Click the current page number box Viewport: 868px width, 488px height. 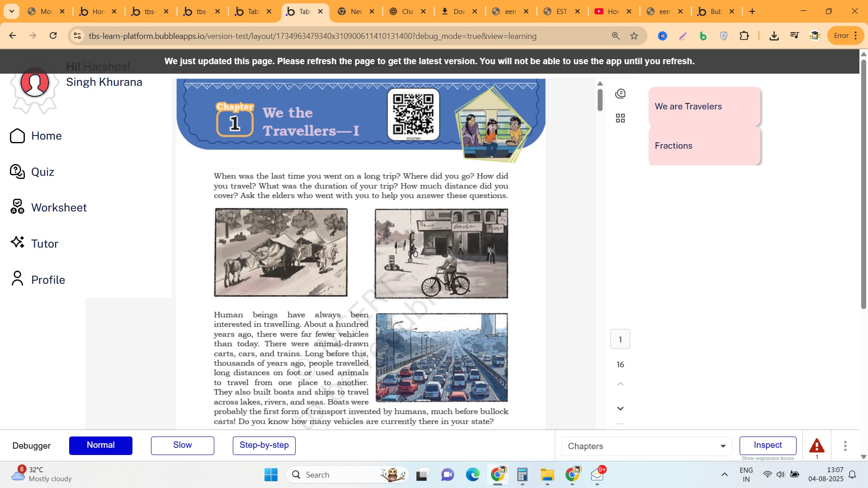coord(620,339)
